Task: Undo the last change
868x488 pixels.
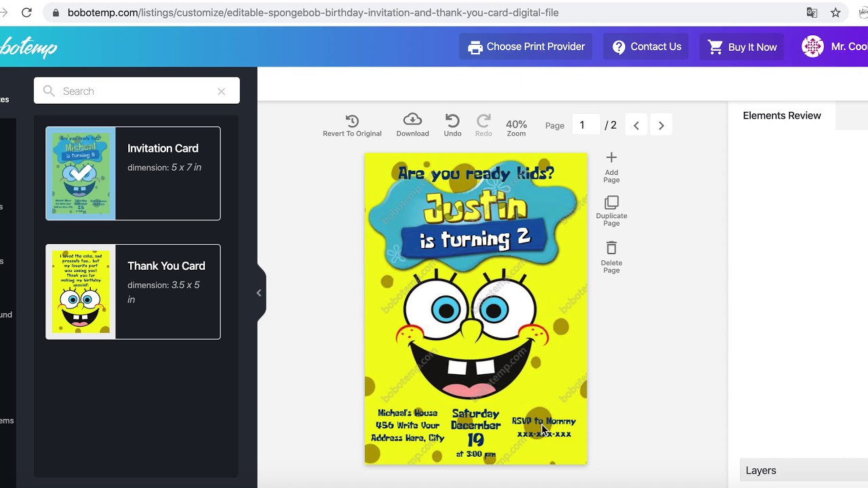Action: pyautogui.click(x=452, y=125)
